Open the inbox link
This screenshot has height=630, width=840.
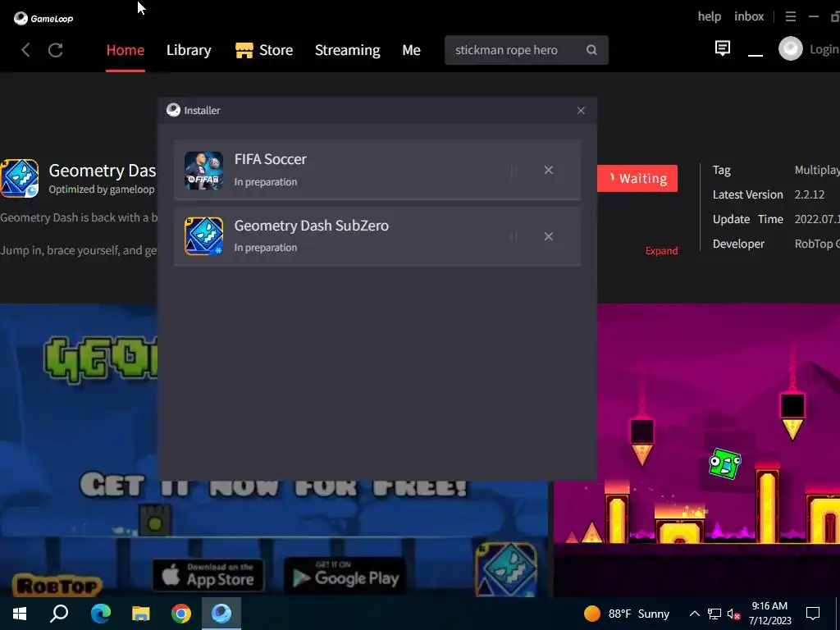coord(749,16)
